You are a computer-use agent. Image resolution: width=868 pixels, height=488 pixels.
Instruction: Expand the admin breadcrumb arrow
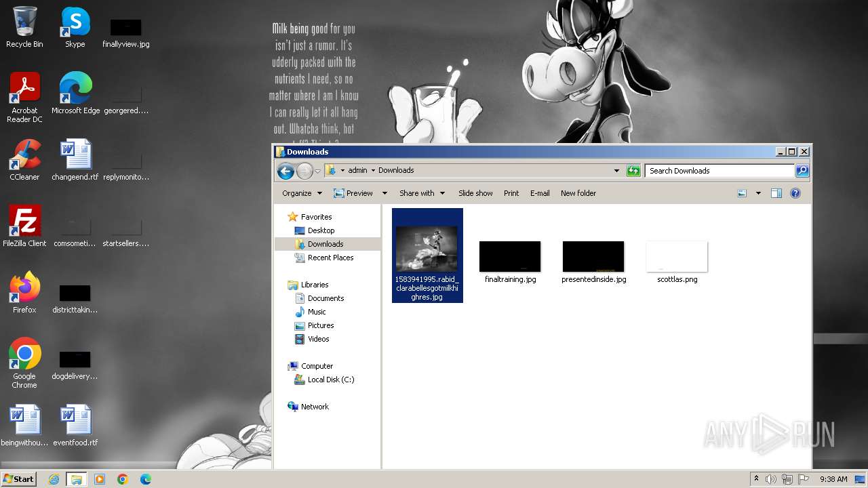(x=373, y=171)
